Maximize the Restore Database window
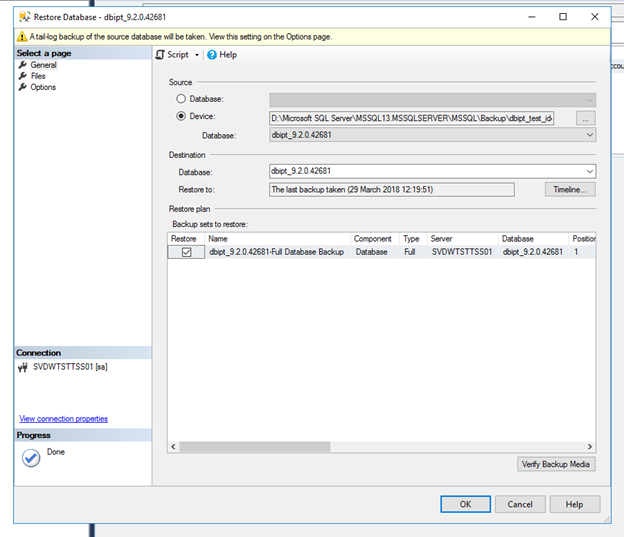Viewport: 624px width, 537px height. point(563,17)
